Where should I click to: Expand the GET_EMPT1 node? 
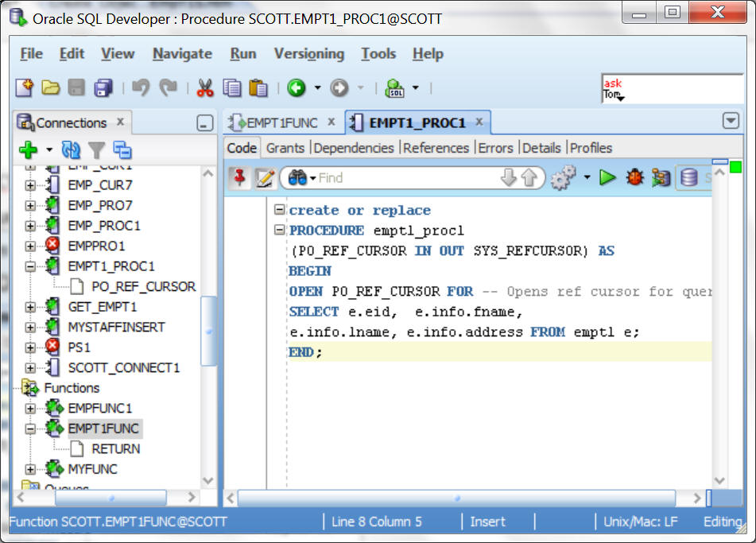[30, 307]
